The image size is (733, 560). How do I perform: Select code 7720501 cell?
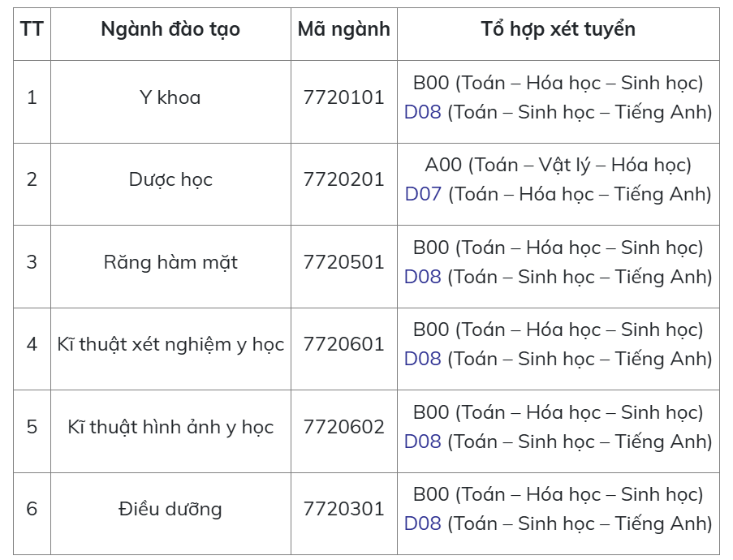(x=343, y=263)
